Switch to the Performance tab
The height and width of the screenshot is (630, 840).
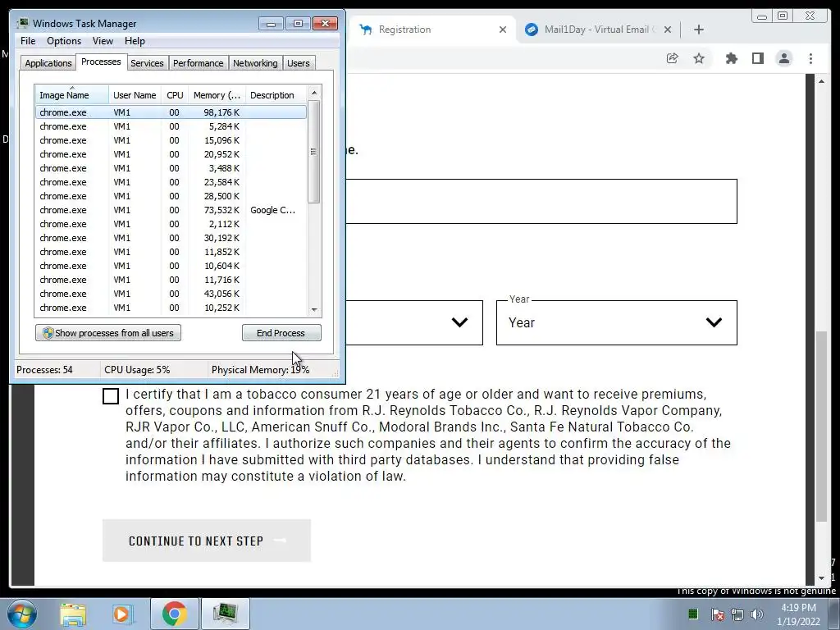[x=199, y=62]
